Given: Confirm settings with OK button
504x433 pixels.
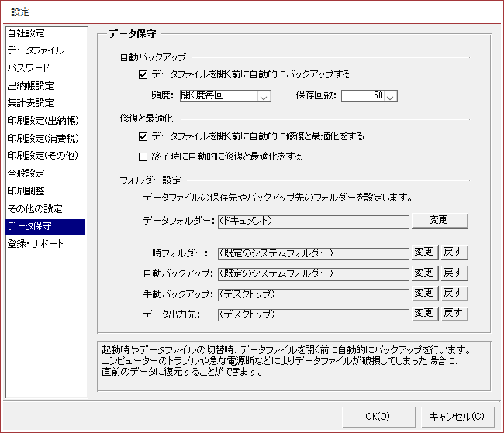Looking at the screenshot, I should tap(378, 415).
